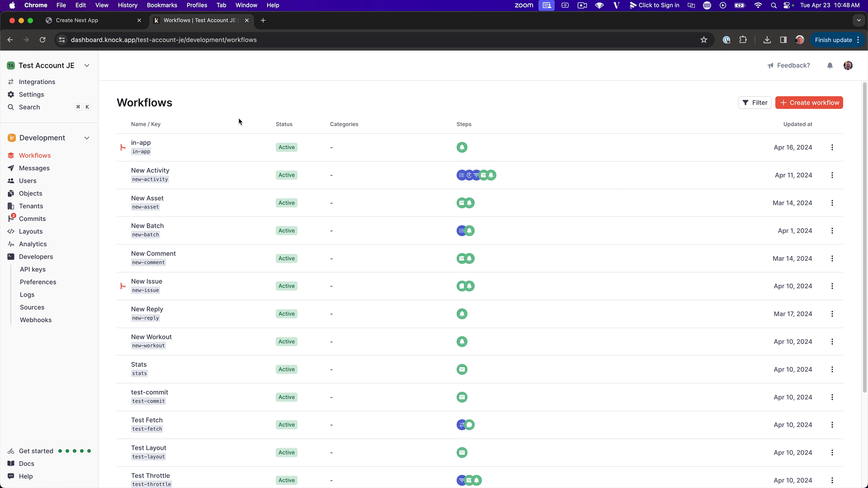The image size is (868, 488).
Task: Collapse the Development environment section
Action: (x=87, y=138)
